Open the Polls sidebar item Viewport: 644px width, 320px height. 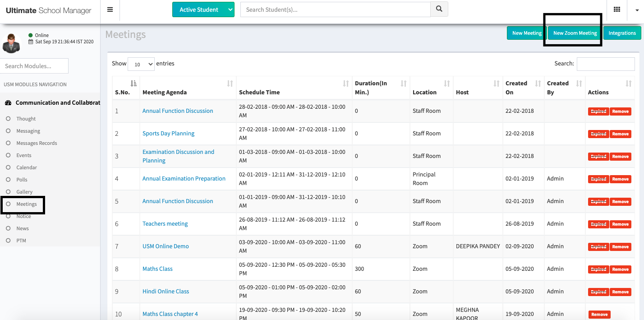click(22, 180)
